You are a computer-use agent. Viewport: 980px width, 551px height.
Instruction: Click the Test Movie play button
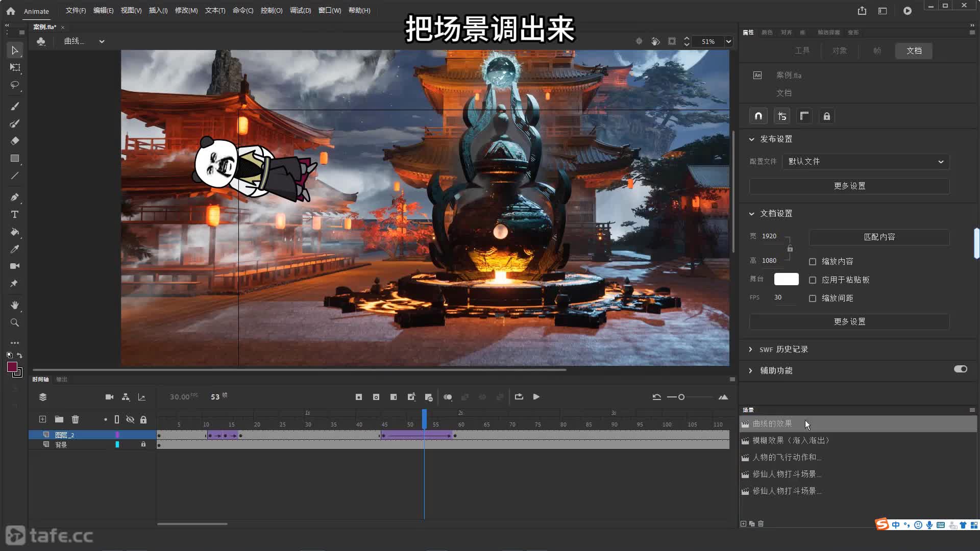pyautogui.click(x=908, y=11)
